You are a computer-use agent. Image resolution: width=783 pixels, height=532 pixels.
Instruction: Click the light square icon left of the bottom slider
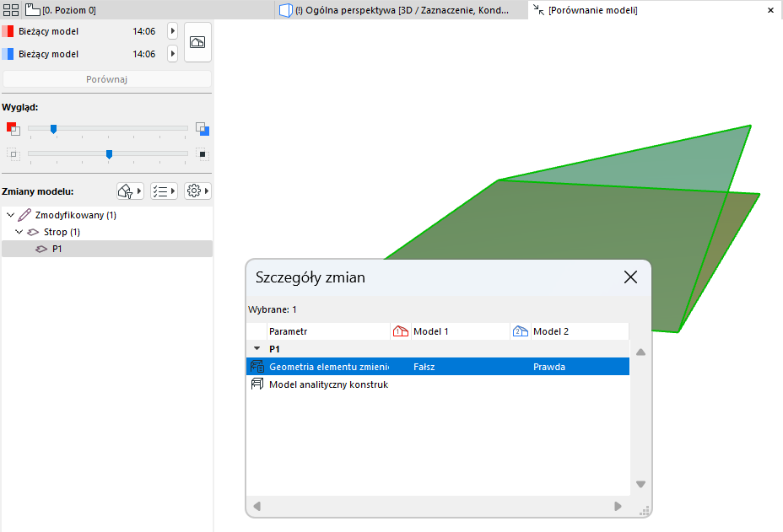[13, 154]
